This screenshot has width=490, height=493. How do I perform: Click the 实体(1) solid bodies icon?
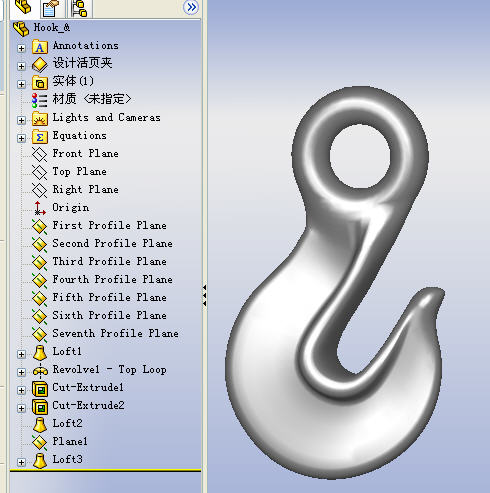click(x=40, y=83)
